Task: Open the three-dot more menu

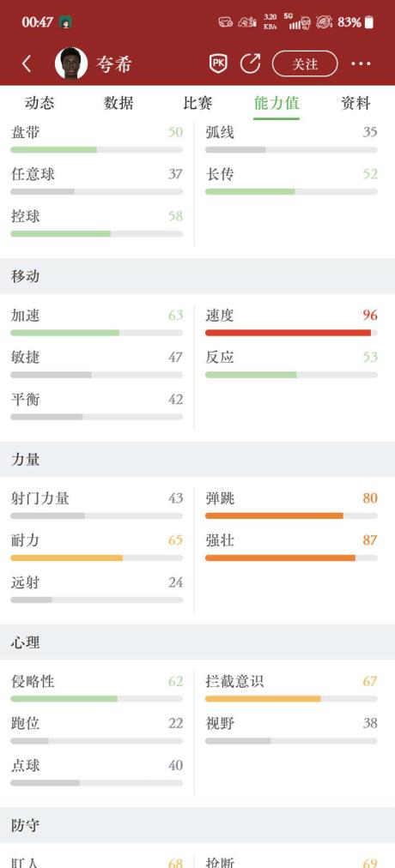Action: [361, 64]
